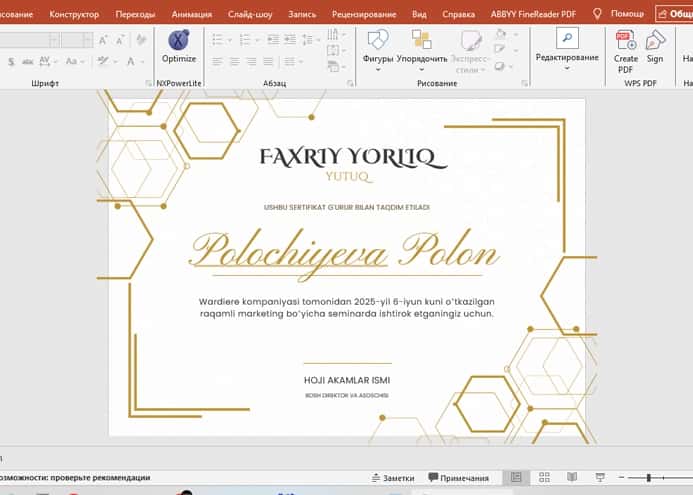The width and height of the screenshot is (693, 495).
Task: Toggle strikethrough abc formatting
Action: pos(27,61)
